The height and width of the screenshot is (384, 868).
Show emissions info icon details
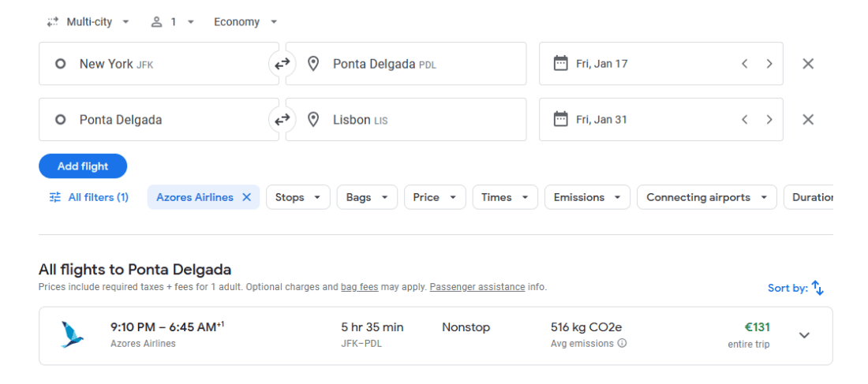(622, 343)
